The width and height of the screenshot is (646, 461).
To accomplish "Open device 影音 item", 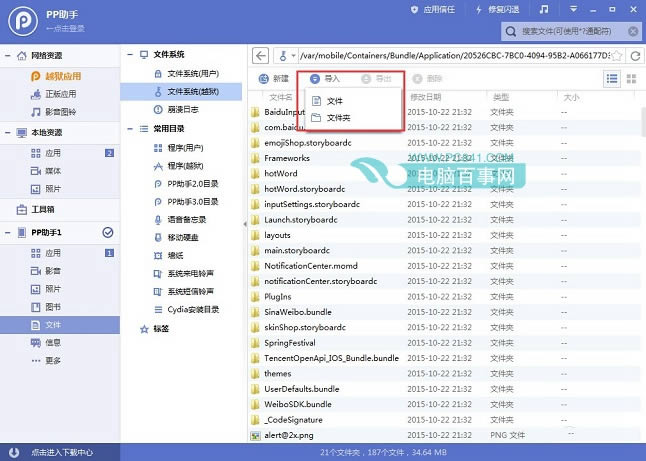I will point(46,271).
